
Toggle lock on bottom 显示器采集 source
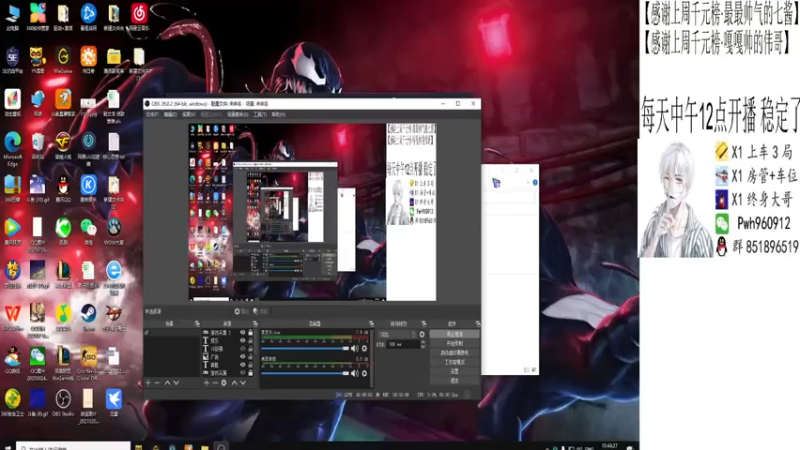click(x=250, y=373)
